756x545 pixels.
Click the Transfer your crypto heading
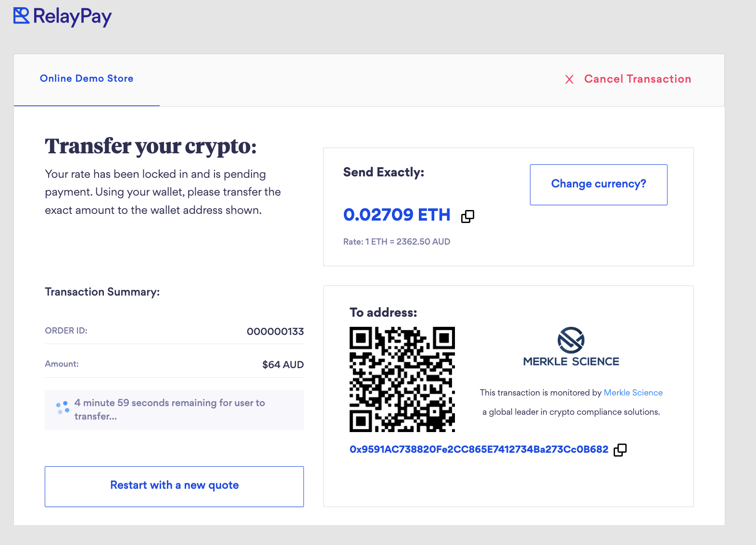pos(151,146)
